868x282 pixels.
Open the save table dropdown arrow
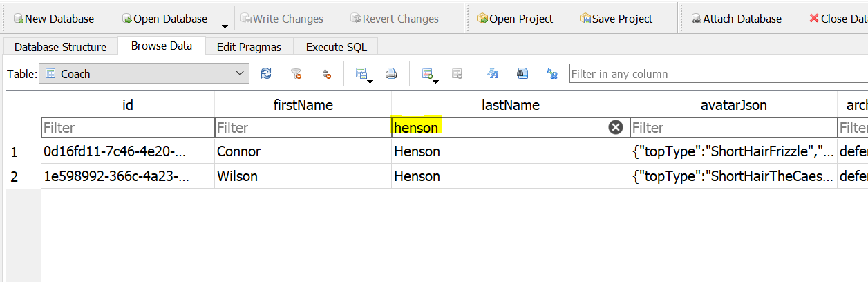coord(370,82)
